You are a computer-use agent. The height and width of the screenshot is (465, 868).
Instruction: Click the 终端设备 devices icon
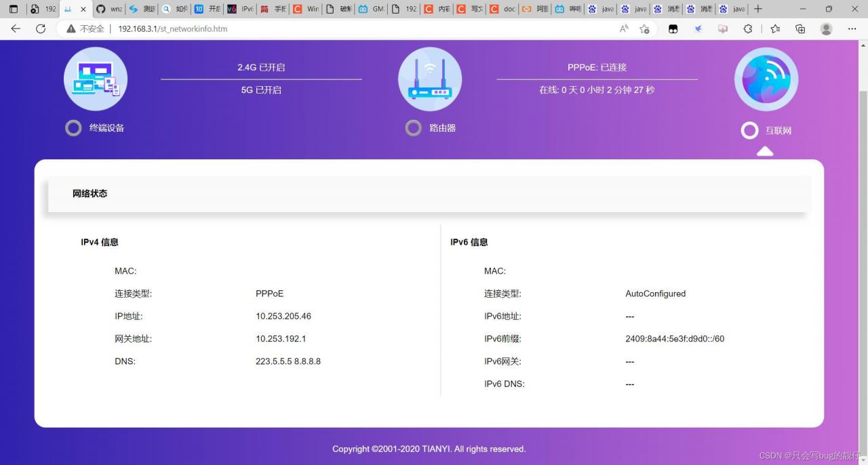pyautogui.click(x=95, y=79)
